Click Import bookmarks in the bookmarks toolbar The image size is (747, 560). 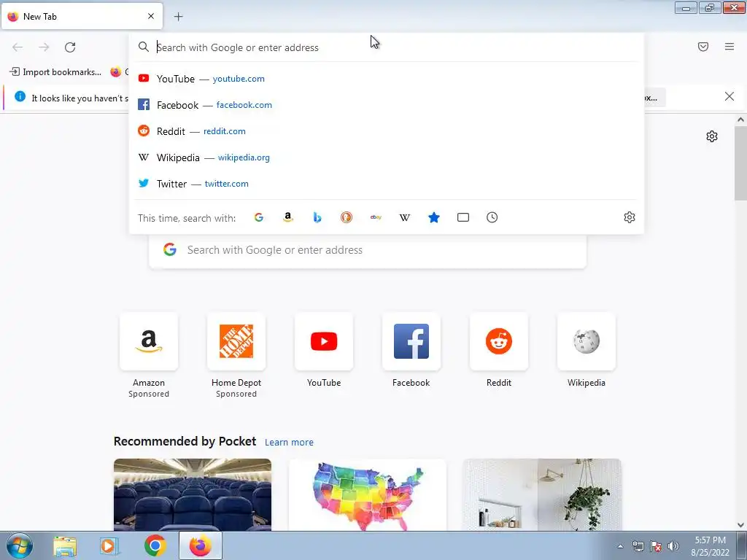click(55, 72)
